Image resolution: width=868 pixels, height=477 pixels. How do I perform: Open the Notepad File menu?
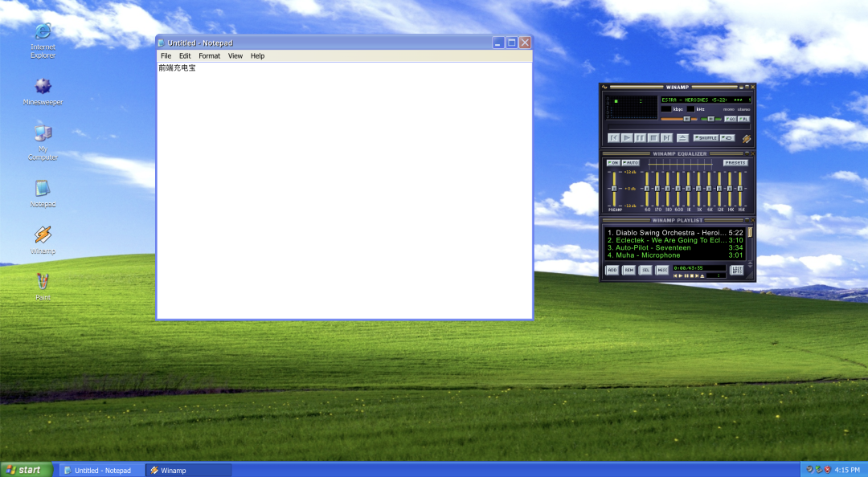coord(166,56)
